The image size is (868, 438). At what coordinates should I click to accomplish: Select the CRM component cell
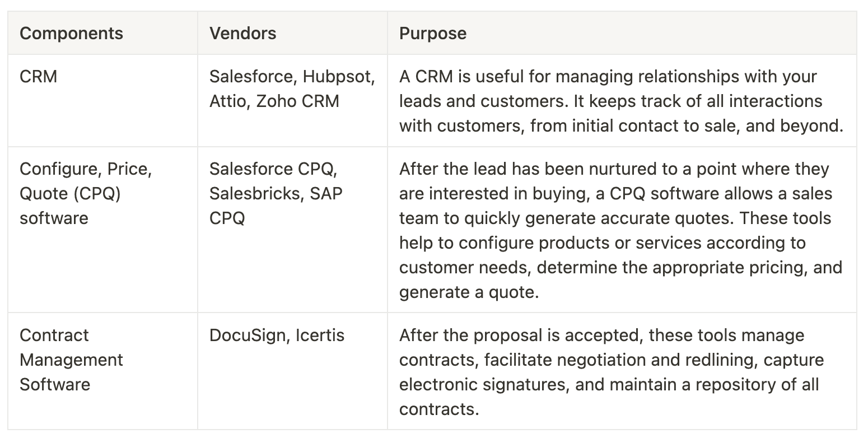(x=39, y=77)
